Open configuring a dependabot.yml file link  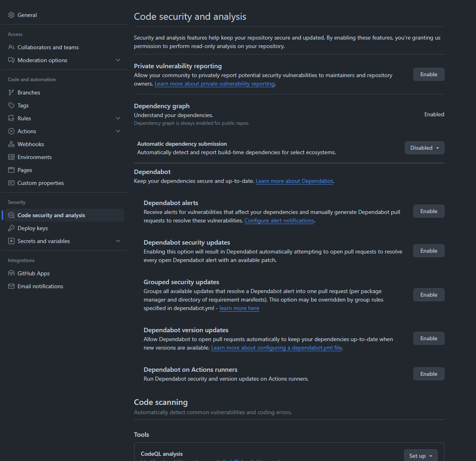pos(276,348)
